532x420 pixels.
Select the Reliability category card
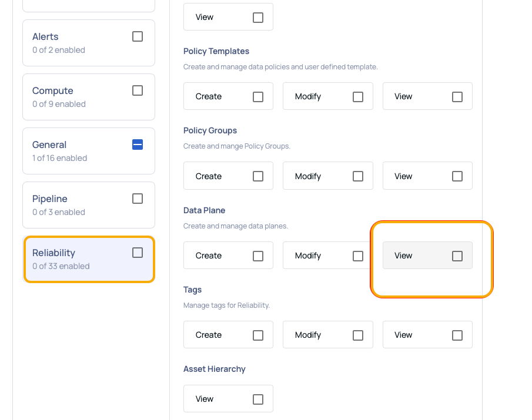tap(89, 259)
